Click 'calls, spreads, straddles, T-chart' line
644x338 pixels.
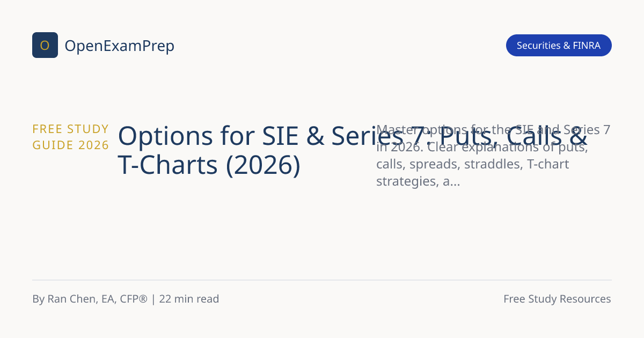pos(472,164)
